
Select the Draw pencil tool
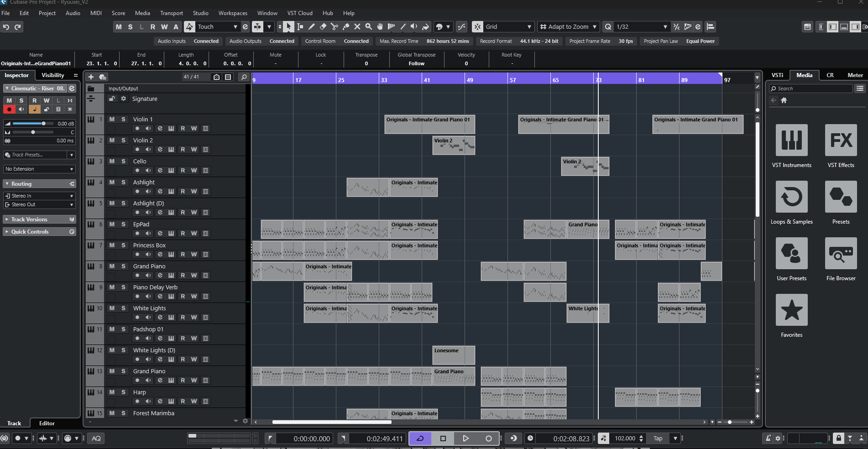[311, 27]
